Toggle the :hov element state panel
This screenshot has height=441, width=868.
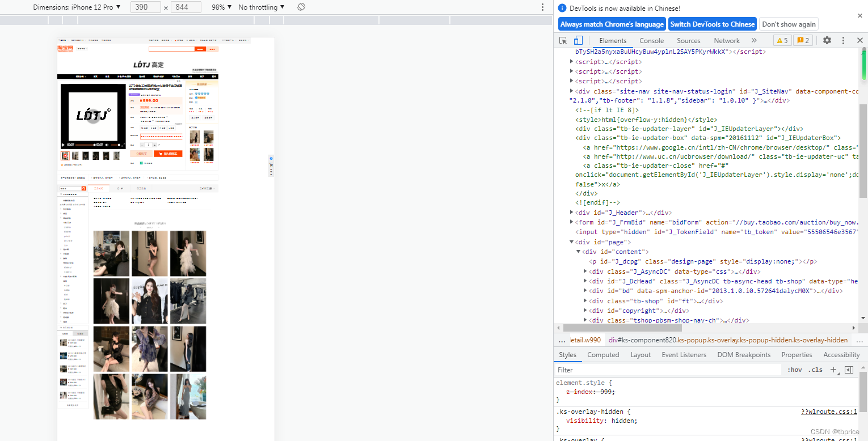click(795, 370)
